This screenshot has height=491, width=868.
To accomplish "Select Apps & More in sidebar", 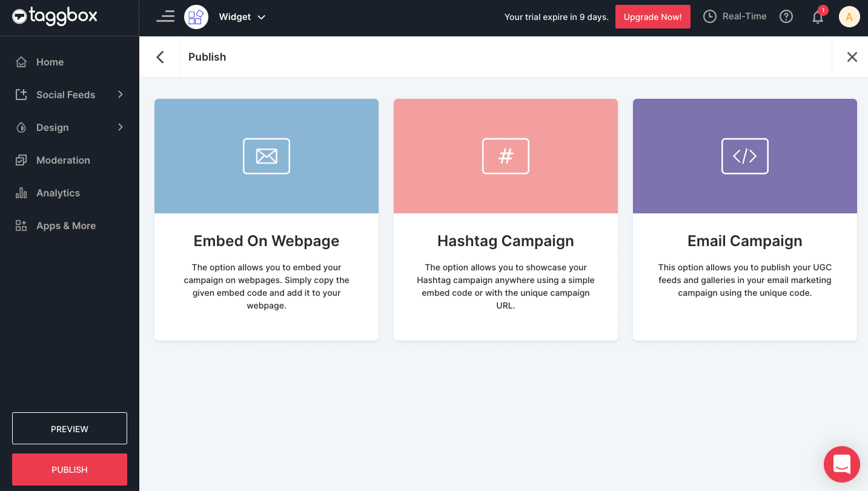I will pyautogui.click(x=66, y=225).
